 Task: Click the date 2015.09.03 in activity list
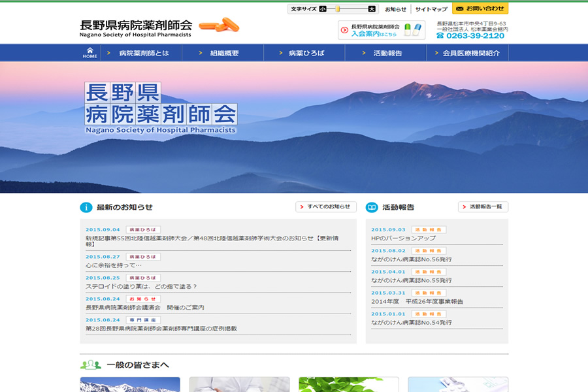(388, 229)
